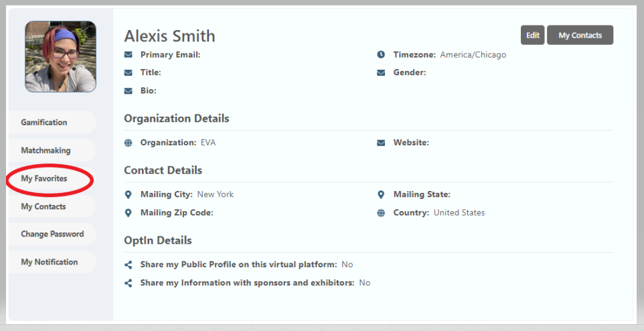644x331 pixels.
Task: Click the envelope icon beside Website
Action: tap(381, 143)
